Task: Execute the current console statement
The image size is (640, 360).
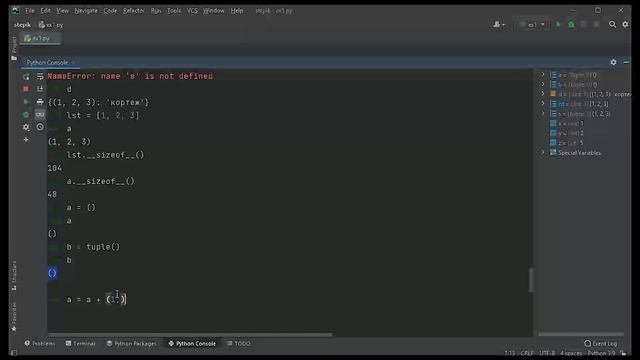Action: (x=26, y=102)
